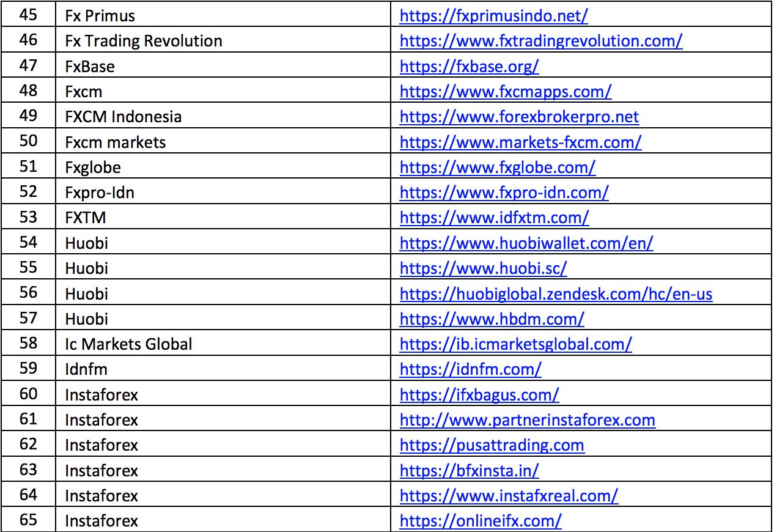Screen dimensions: 774x532
Task: Open the fxprimusindo.net link
Action: tap(494, 16)
